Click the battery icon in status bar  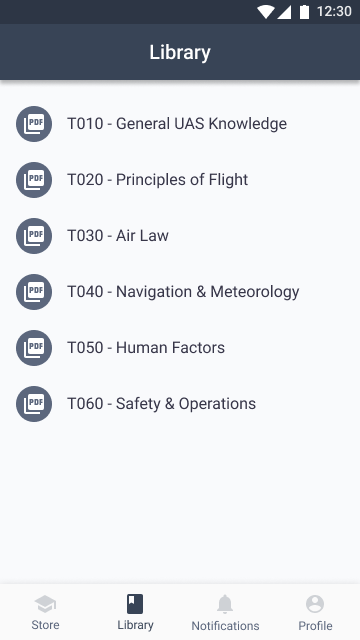pyautogui.click(x=304, y=12)
